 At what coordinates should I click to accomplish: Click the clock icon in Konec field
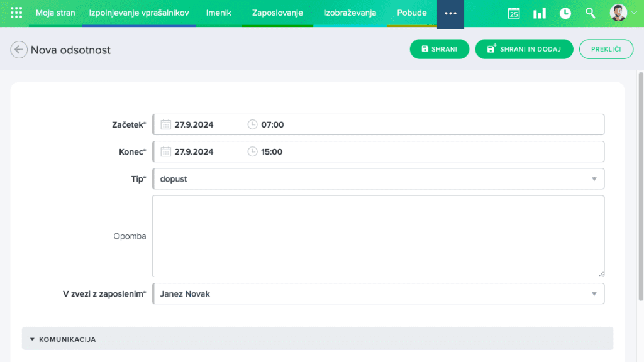click(x=253, y=151)
